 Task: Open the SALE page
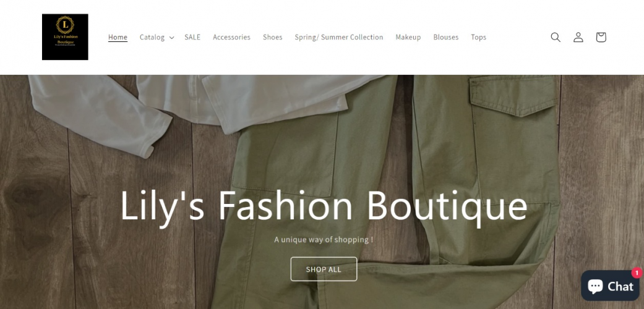pyautogui.click(x=192, y=37)
